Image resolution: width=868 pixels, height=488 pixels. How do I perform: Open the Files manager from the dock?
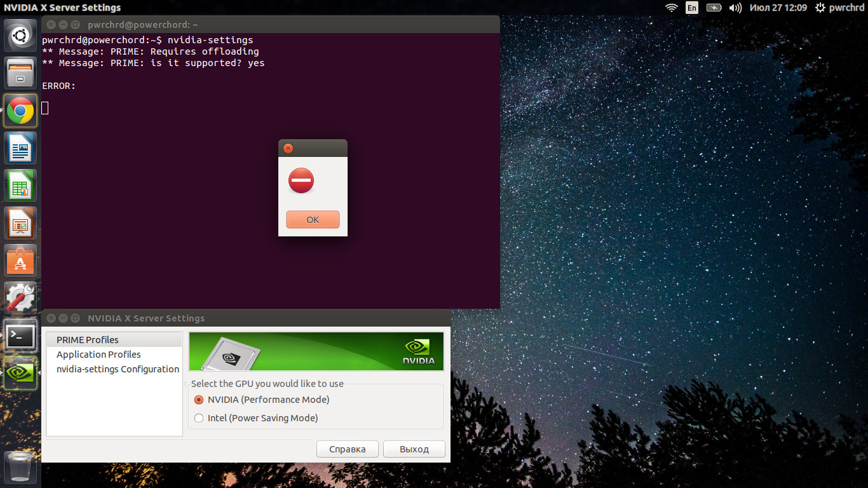click(20, 73)
